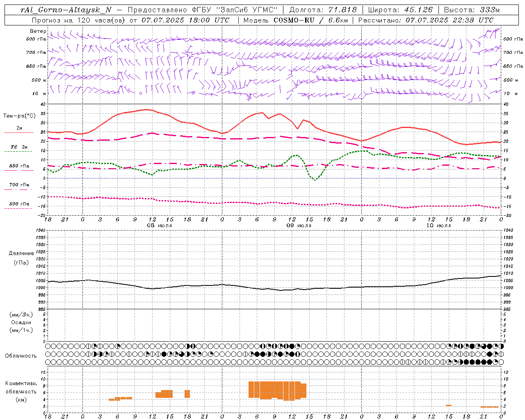Click the Осадки panel label
525x420 pixels.
tap(21, 322)
